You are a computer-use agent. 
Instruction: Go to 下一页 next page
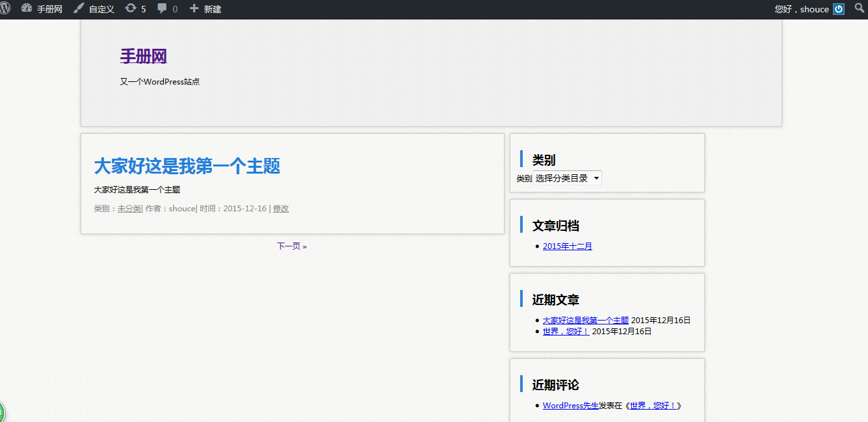coord(291,246)
